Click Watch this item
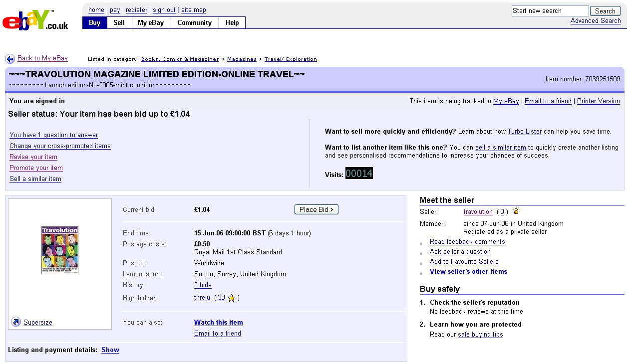This screenshot has width=628, height=364. [219, 323]
